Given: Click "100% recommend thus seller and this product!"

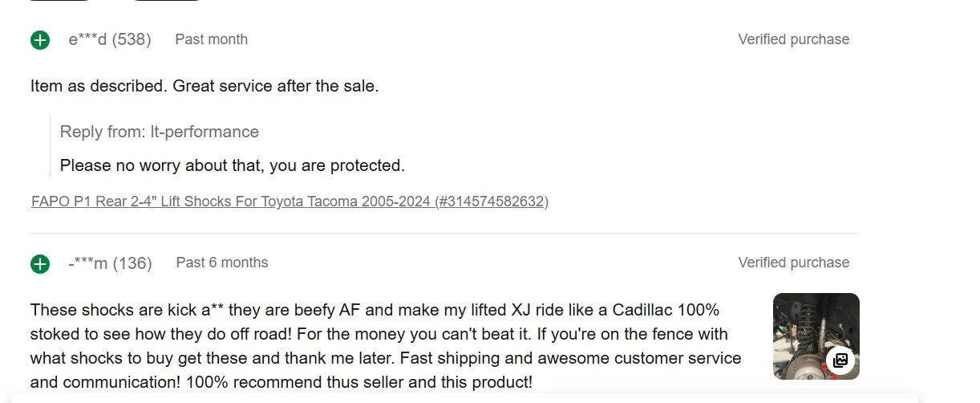Looking at the screenshot, I should coord(358,382).
